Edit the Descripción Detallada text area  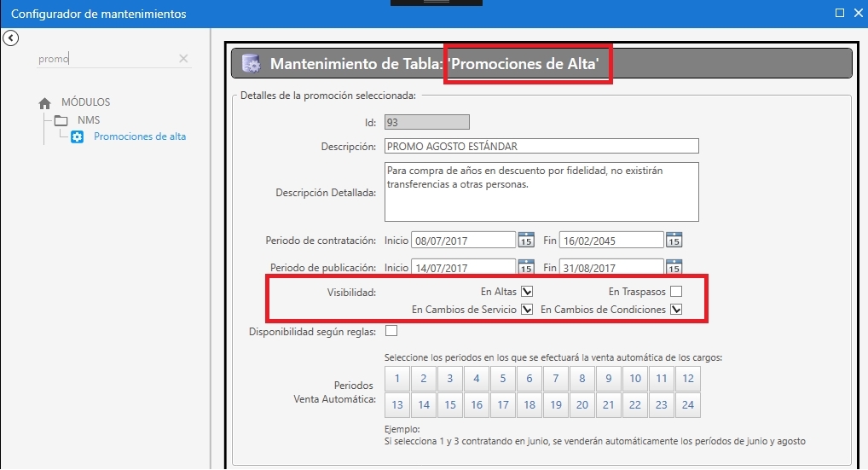pos(541,192)
